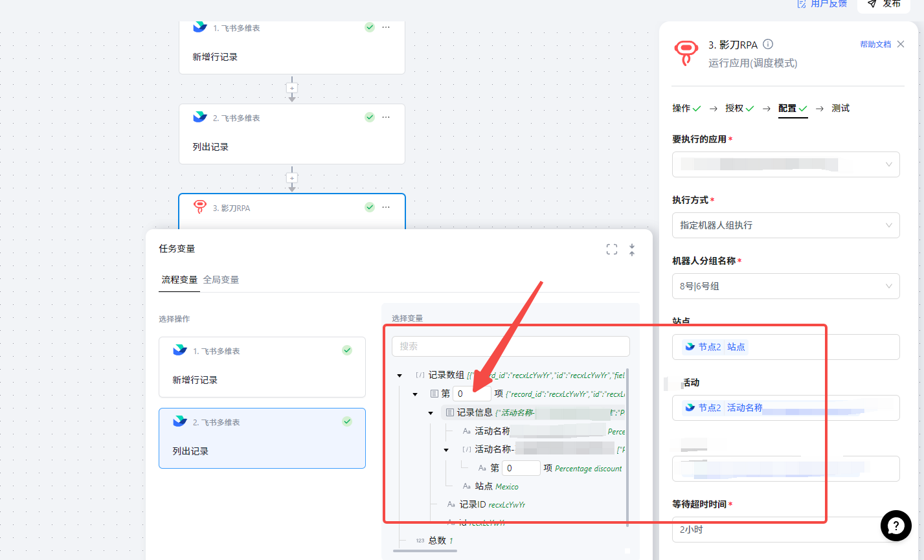The image size is (924, 560).
Task: Open the more menu on canvas node 2
Action: tap(387, 117)
